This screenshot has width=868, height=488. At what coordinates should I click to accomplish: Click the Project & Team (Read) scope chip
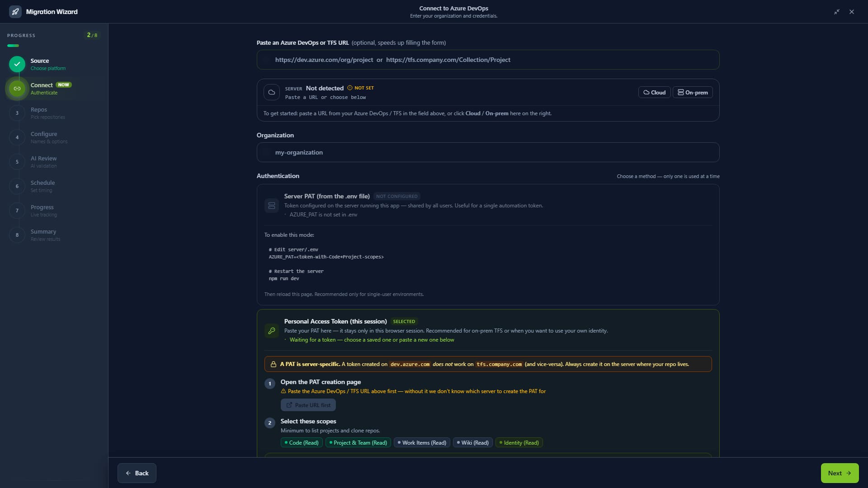pos(358,443)
